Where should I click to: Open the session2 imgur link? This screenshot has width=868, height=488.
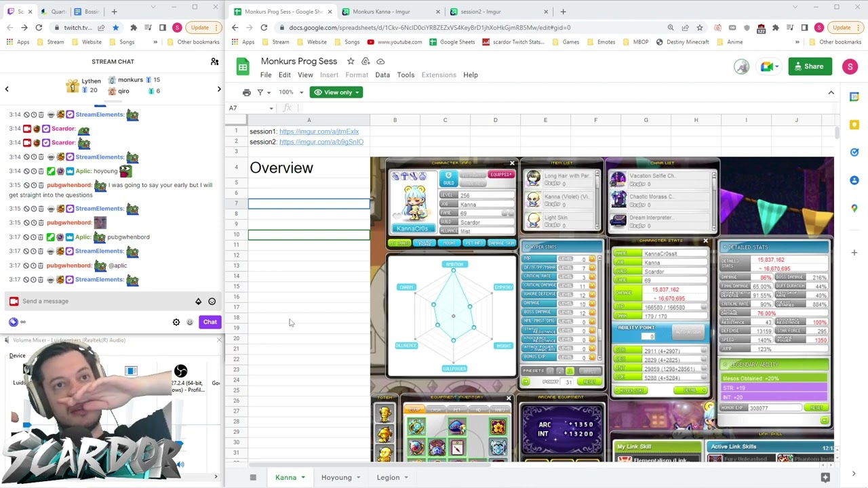coord(321,142)
